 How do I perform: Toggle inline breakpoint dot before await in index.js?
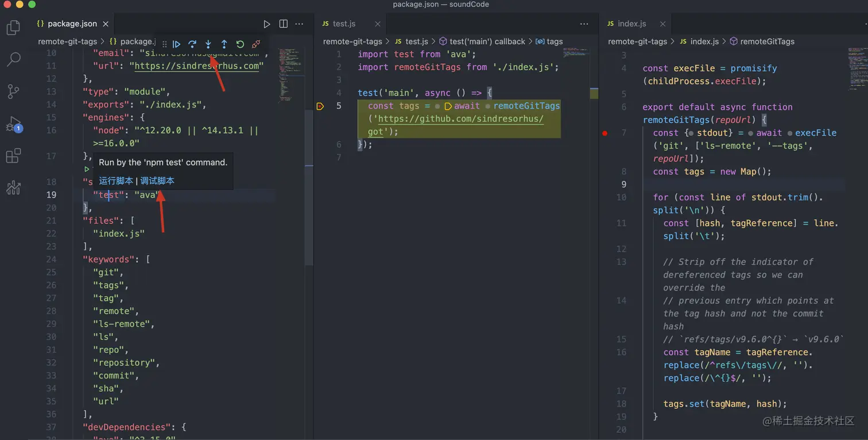(751, 133)
